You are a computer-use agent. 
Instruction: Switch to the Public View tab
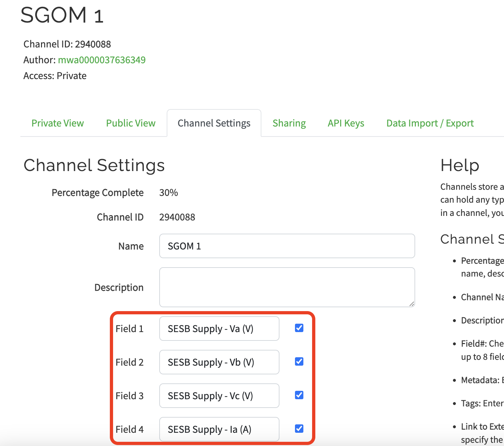131,123
